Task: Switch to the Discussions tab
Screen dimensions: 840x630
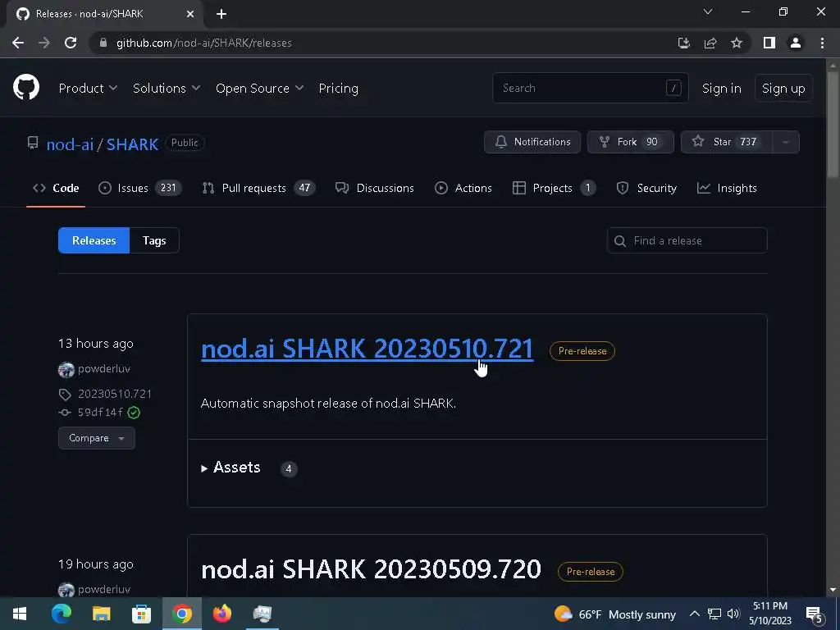Action: (x=374, y=188)
